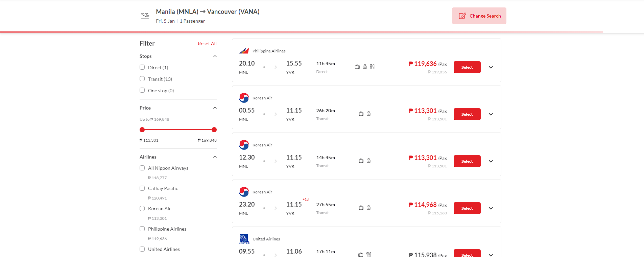Enable the Transit (13) filter checkbox

(x=142, y=79)
